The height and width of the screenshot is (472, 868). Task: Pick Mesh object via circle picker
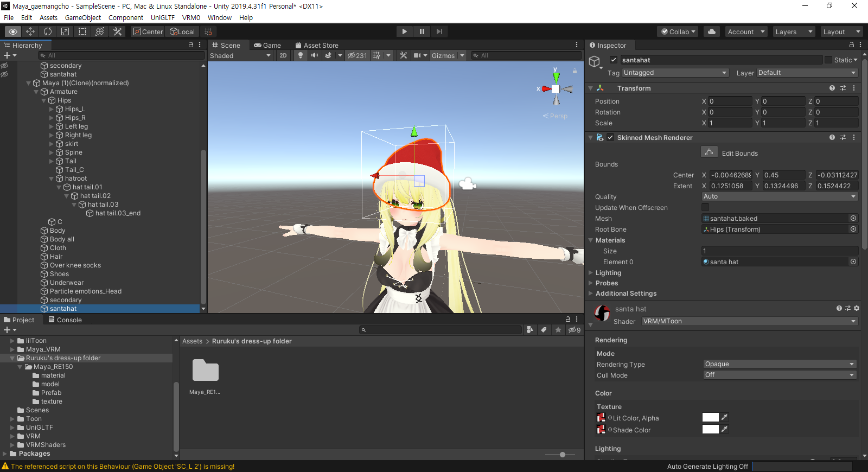click(x=853, y=218)
